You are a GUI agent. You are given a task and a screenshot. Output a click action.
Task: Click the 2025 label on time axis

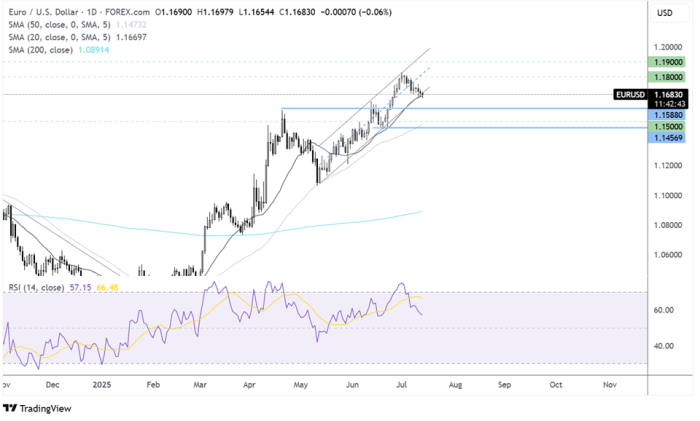pyautogui.click(x=101, y=383)
